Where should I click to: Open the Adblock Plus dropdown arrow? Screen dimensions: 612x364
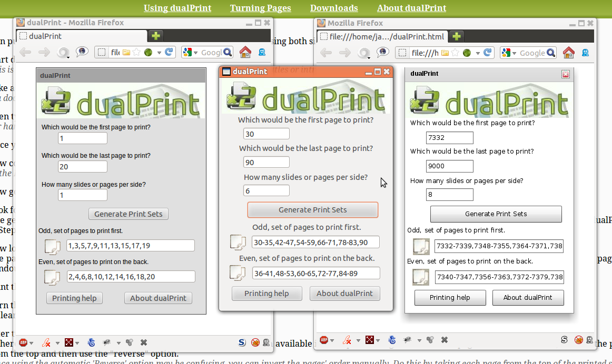tap(31, 342)
